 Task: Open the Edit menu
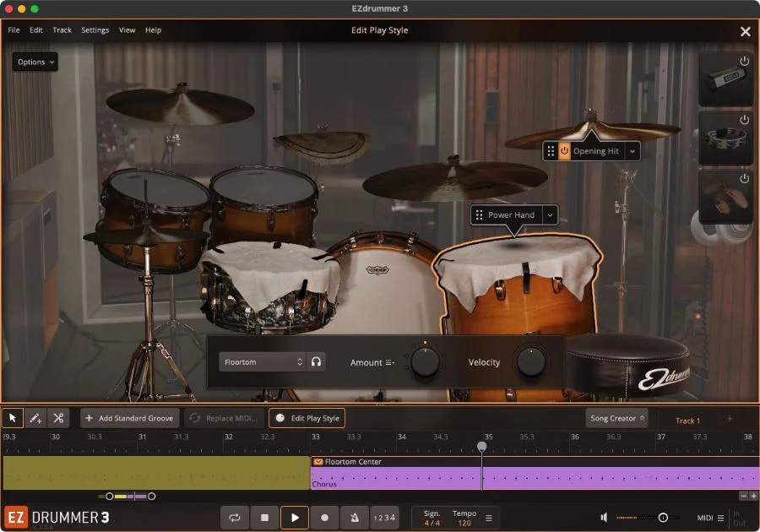click(x=35, y=30)
